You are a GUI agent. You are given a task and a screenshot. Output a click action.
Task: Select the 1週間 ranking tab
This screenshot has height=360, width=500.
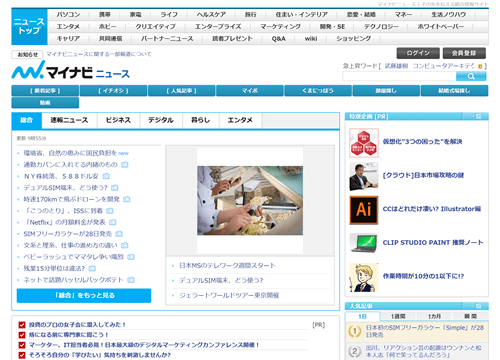click(x=398, y=316)
